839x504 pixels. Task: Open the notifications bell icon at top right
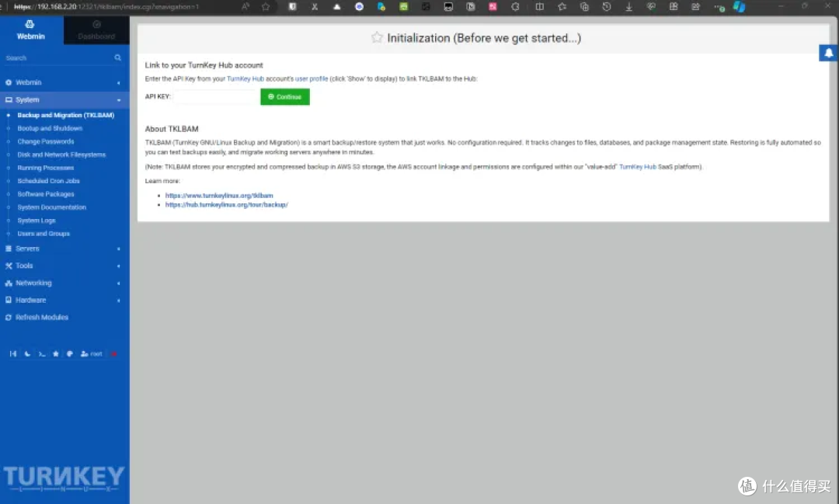tap(827, 53)
